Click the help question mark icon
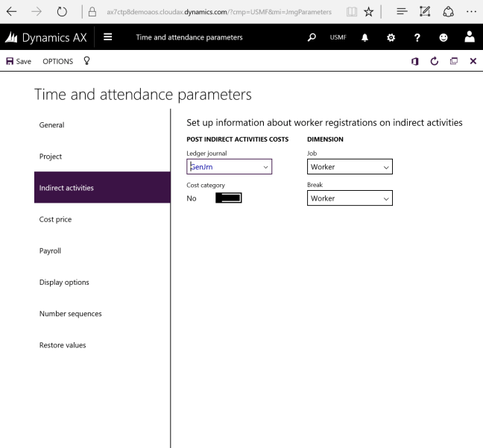483x448 pixels. pos(420,37)
